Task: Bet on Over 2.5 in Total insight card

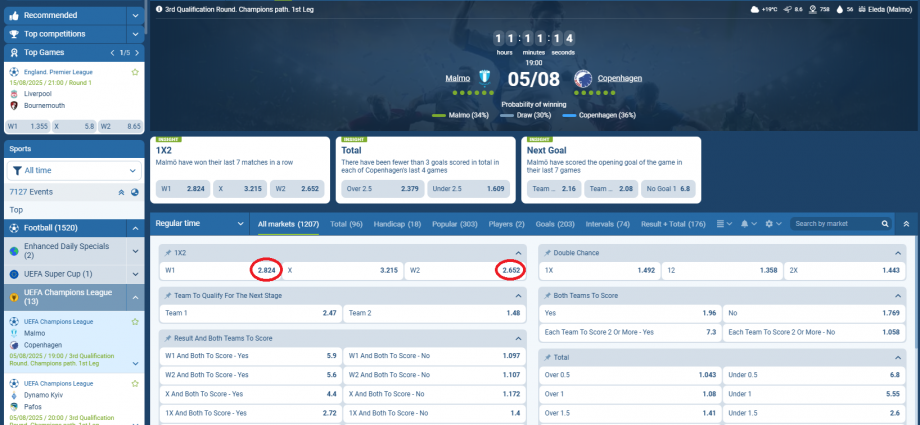Action: pyautogui.click(x=382, y=189)
